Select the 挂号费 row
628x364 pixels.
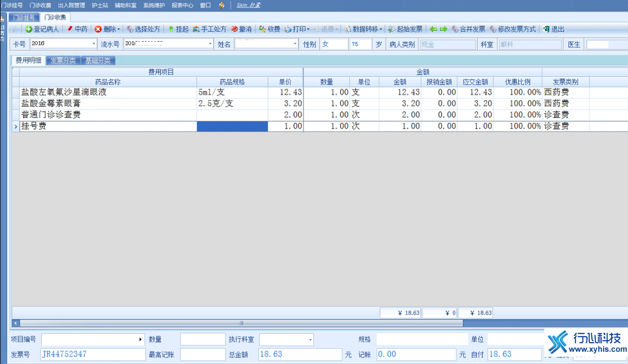320,126
